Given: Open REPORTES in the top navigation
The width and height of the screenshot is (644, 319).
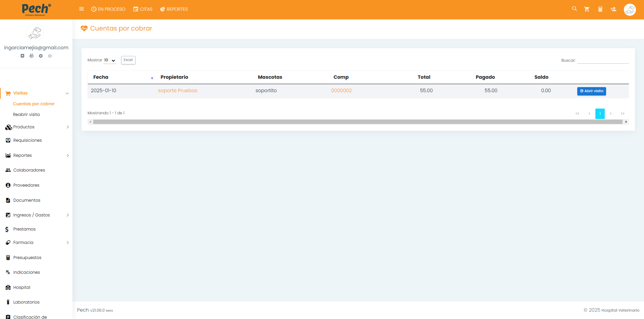Looking at the screenshot, I should (x=174, y=9).
